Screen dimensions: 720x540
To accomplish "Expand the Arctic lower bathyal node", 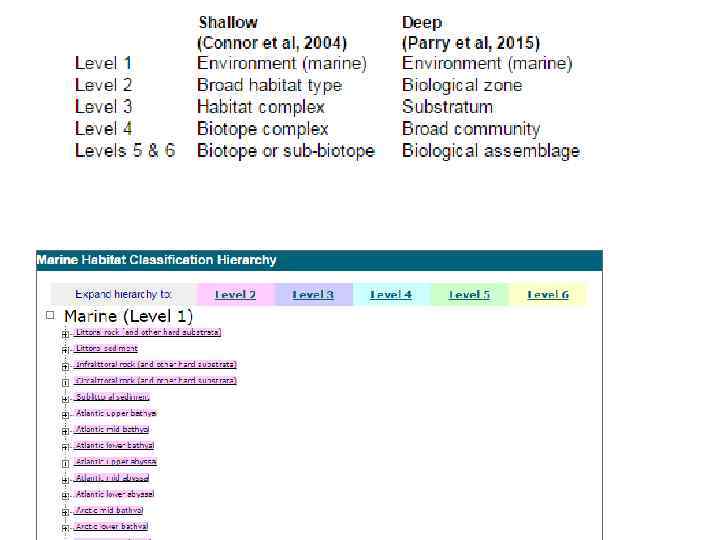I will 65,529.
